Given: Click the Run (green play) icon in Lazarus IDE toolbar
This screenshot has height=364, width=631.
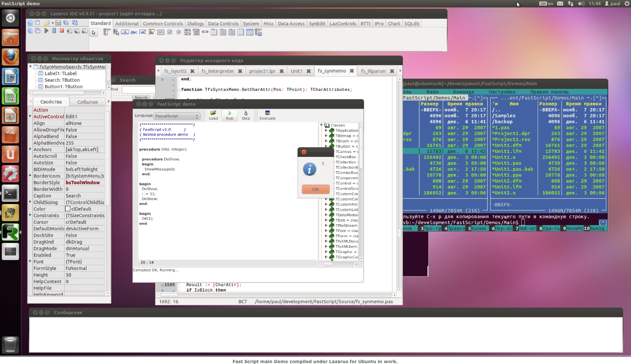Looking at the screenshot, I should [46, 31].
